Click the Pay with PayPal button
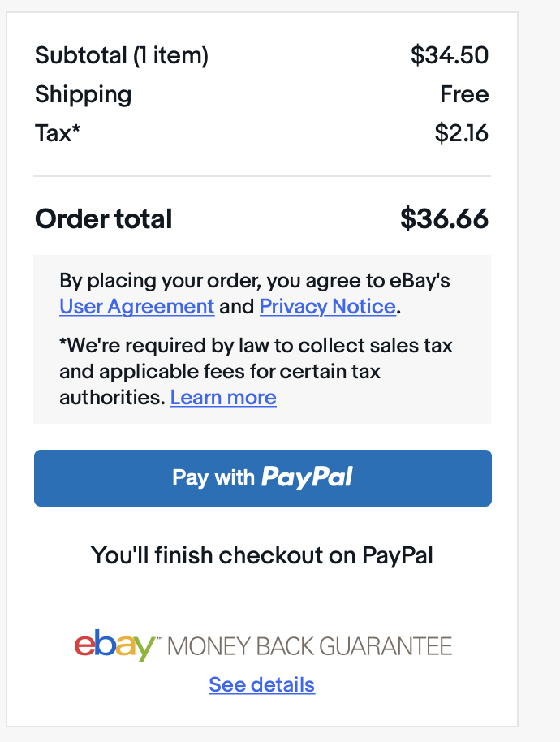The height and width of the screenshot is (742, 560). point(262,478)
